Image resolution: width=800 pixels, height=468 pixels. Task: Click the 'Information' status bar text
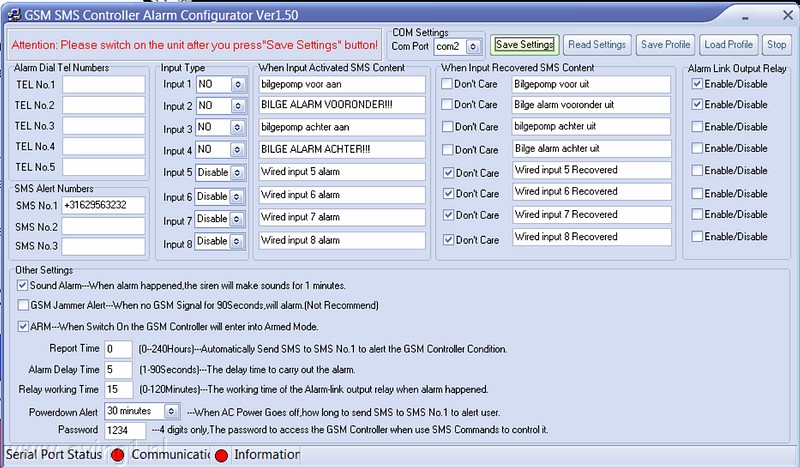267,454
